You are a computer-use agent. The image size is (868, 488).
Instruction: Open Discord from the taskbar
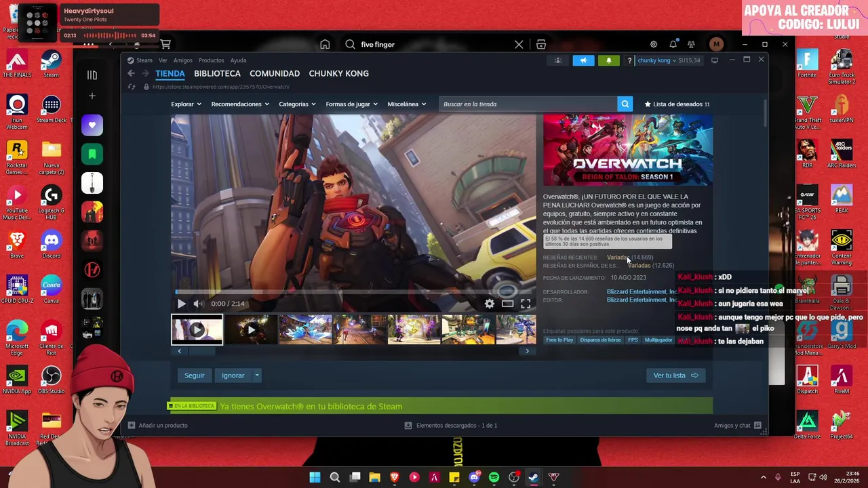[x=474, y=477]
